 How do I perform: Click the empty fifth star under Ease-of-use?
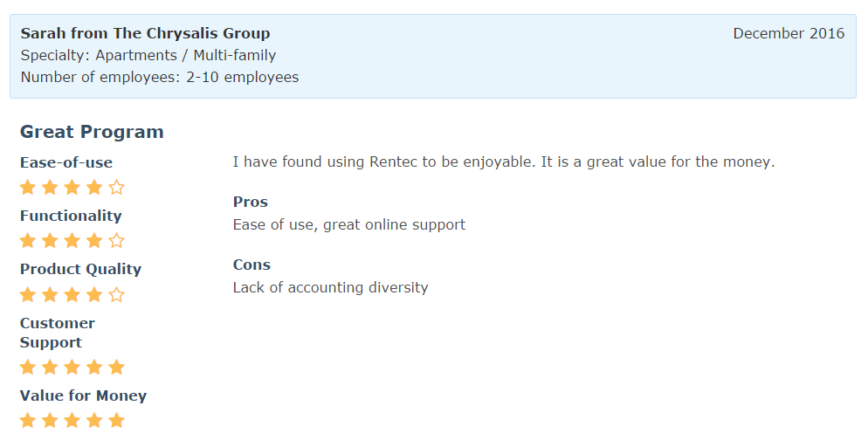tap(117, 188)
